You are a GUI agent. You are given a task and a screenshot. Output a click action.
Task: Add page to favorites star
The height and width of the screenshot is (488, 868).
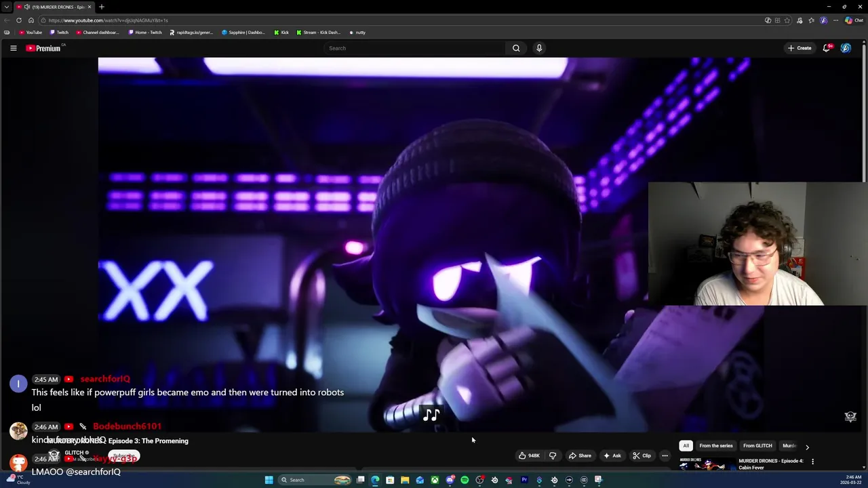coord(787,20)
